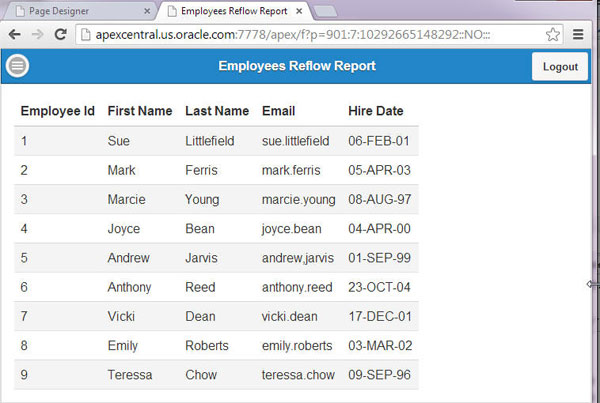The image size is (600, 403).
Task: Bookmark this page with the star
Action: 552,34
